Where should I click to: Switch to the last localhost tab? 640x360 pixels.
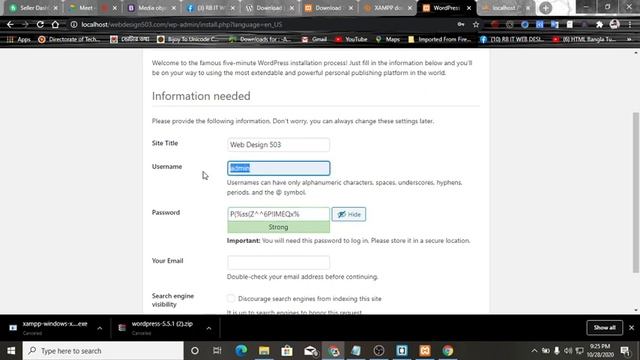(x=507, y=8)
